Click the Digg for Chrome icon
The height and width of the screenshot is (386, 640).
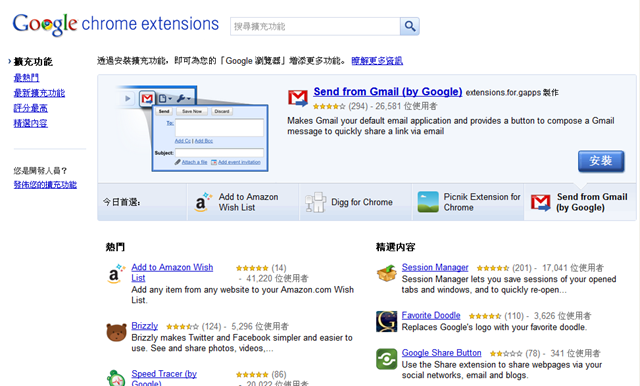[315, 202]
